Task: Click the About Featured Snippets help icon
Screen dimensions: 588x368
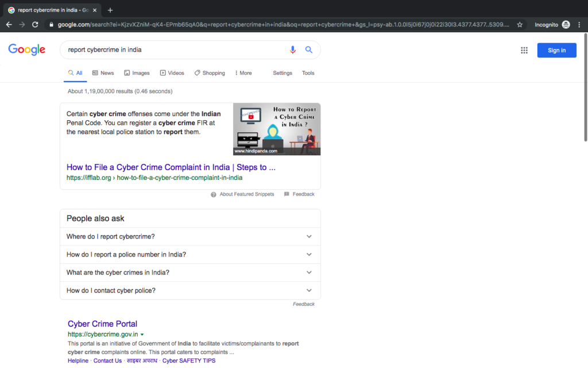Action: click(214, 194)
